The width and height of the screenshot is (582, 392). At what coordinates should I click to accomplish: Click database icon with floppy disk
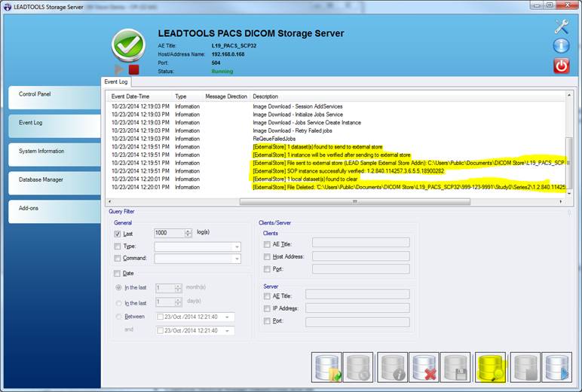pyautogui.click(x=455, y=368)
